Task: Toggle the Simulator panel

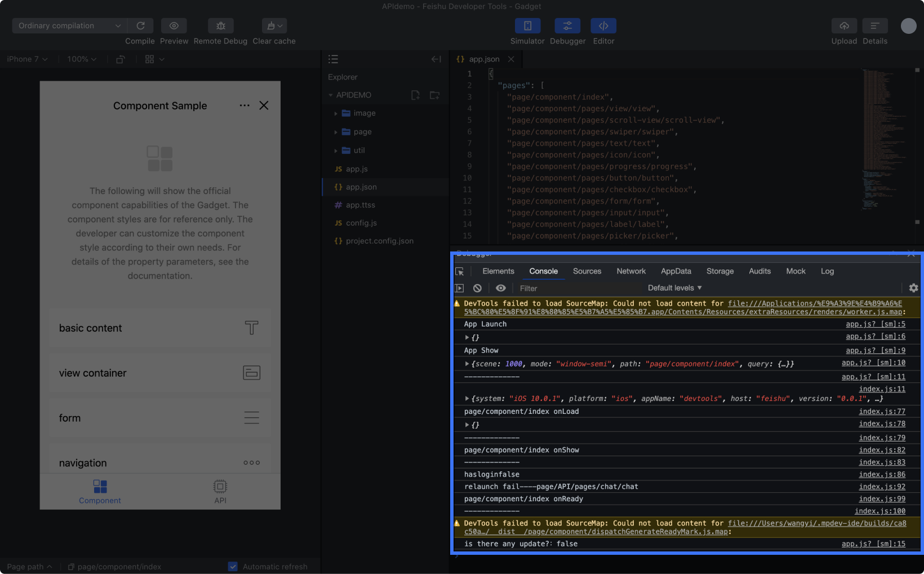Action: [527, 25]
